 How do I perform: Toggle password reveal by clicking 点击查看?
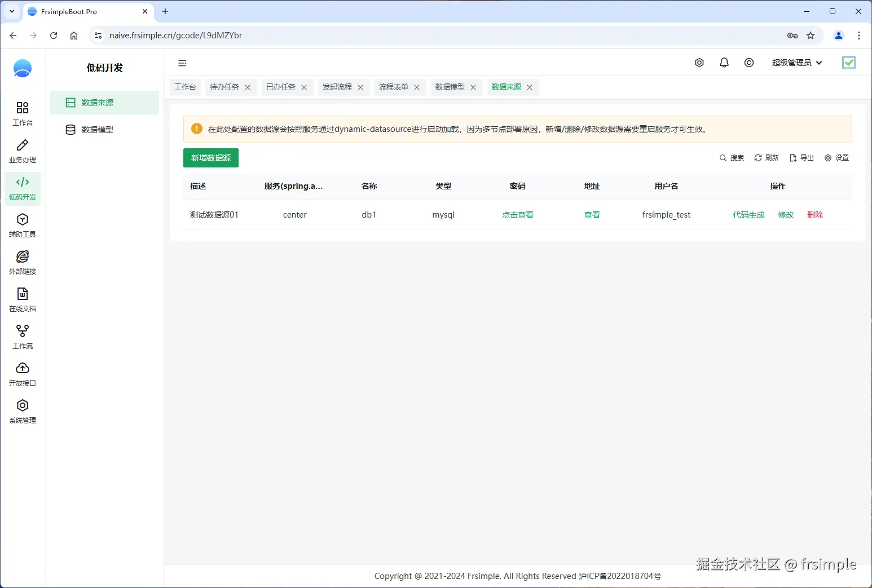click(517, 214)
